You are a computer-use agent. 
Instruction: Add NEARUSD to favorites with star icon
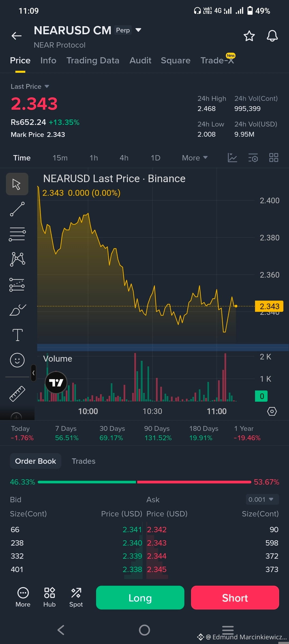coord(249,36)
